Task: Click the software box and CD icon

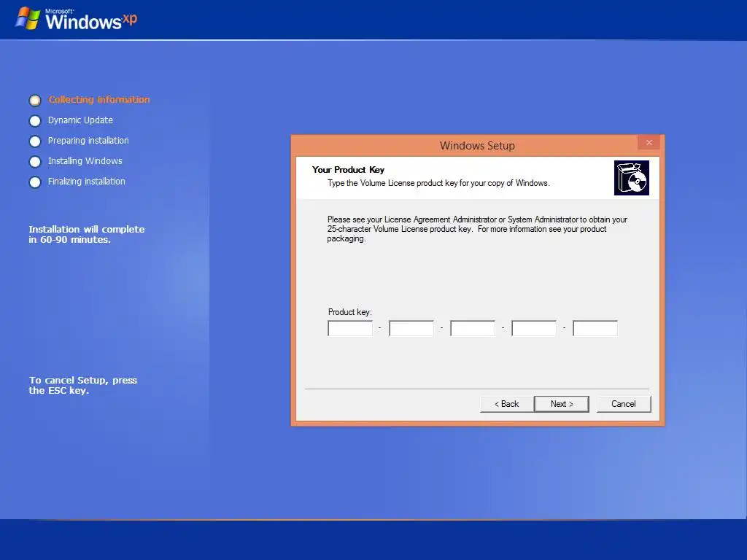Action: click(631, 178)
